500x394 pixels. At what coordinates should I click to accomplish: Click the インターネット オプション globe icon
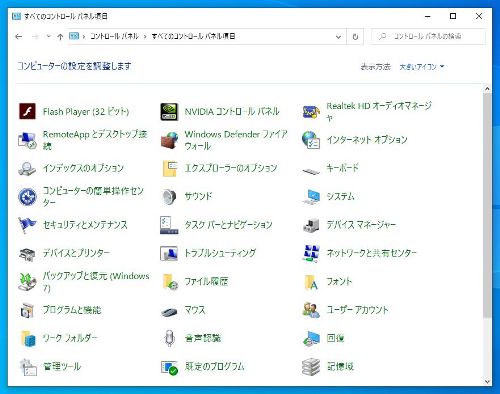pyautogui.click(x=311, y=140)
